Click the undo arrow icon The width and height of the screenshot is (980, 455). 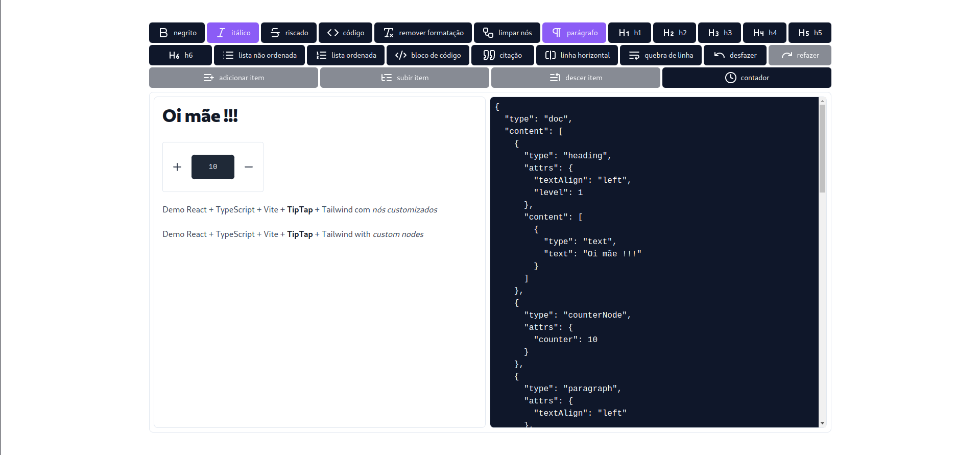(x=720, y=55)
